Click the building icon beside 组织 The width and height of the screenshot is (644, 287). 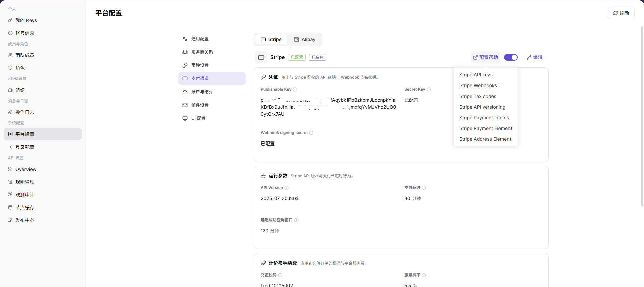10,90
